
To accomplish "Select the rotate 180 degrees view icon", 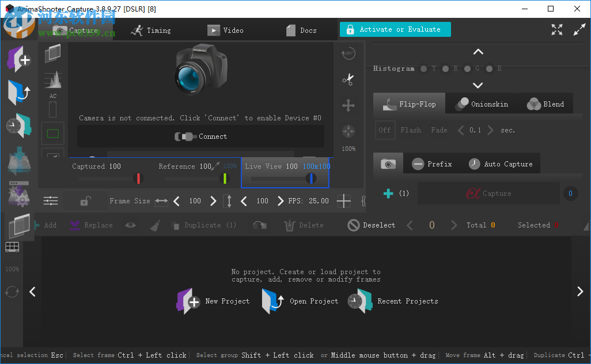I will pyautogui.click(x=348, y=52).
